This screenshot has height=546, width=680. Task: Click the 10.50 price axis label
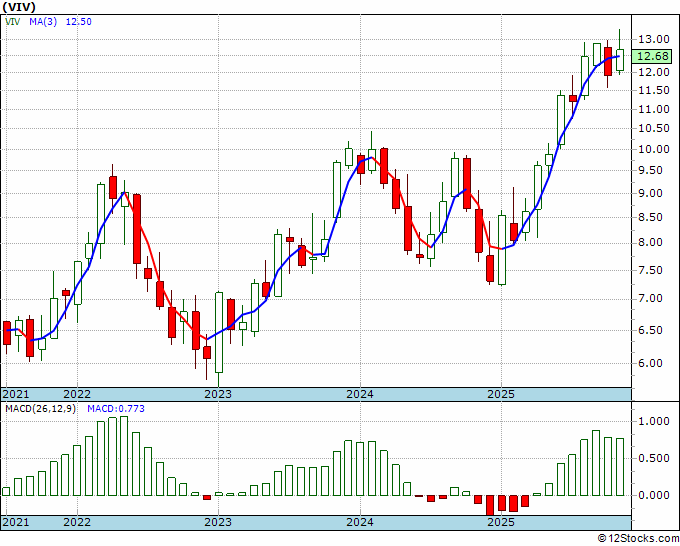click(x=654, y=128)
